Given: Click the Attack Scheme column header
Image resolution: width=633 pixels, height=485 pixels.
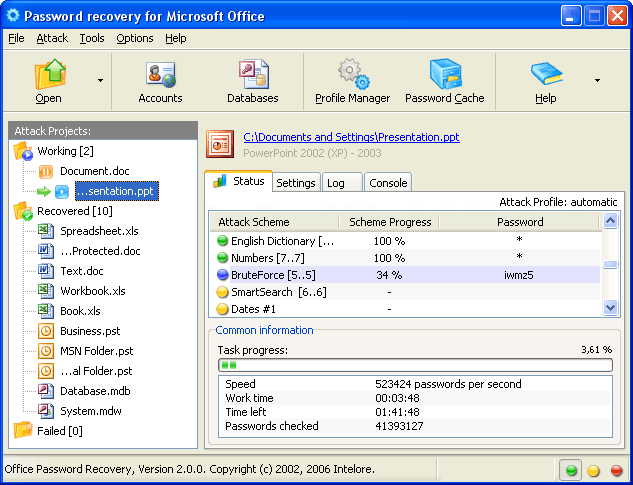Looking at the screenshot, I should (274, 222).
